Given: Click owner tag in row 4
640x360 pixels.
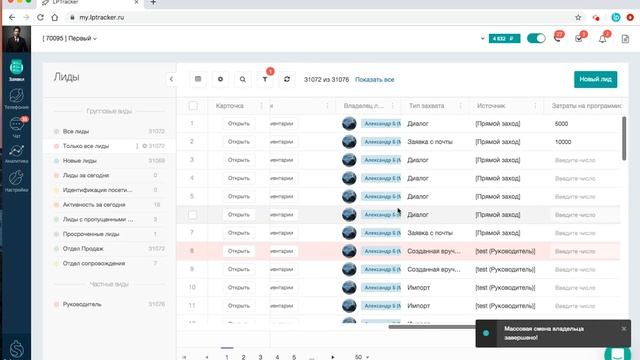Looking at the screenshot, I should 381,178.
